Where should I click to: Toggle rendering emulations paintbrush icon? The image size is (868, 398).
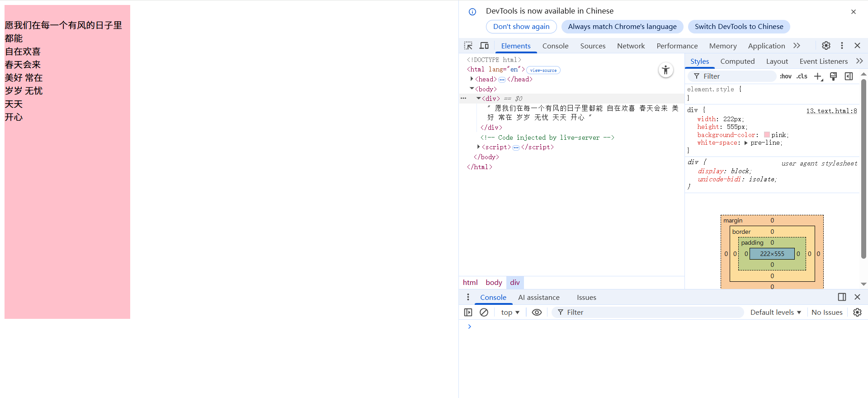point(834,76)
